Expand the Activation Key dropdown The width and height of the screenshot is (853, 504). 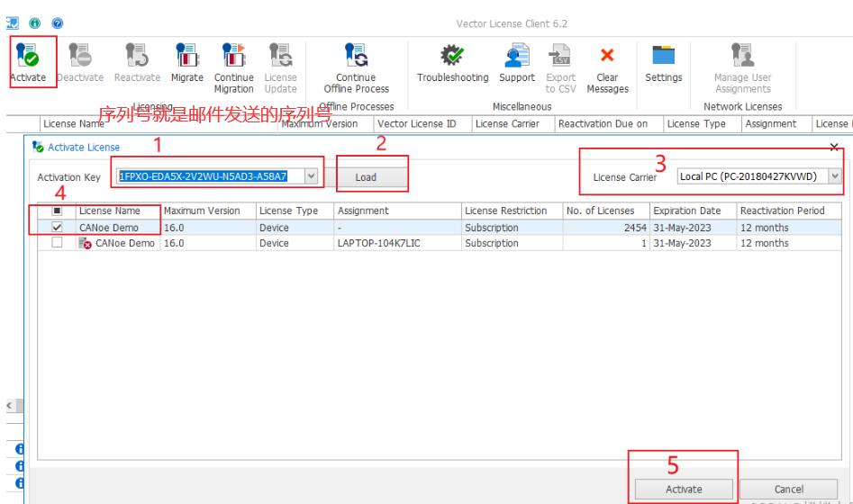(311, 176)
